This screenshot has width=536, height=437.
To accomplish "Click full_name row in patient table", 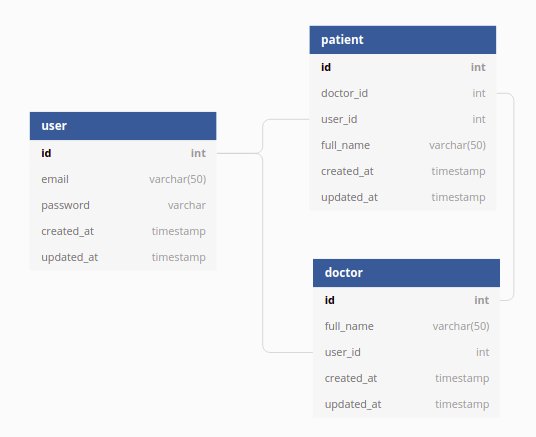I will (403, 145).
